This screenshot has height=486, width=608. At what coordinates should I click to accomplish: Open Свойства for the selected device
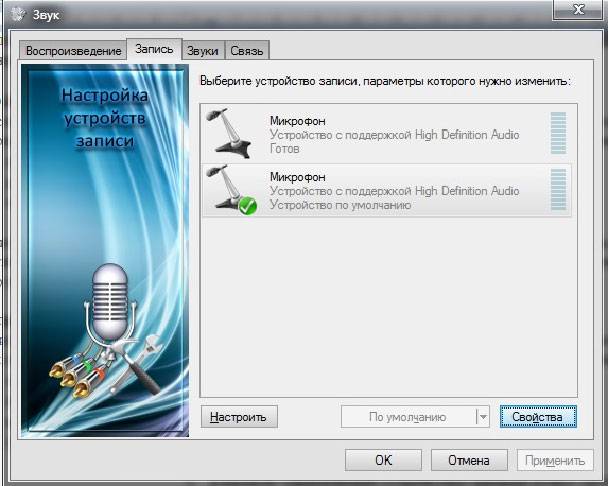538,417
